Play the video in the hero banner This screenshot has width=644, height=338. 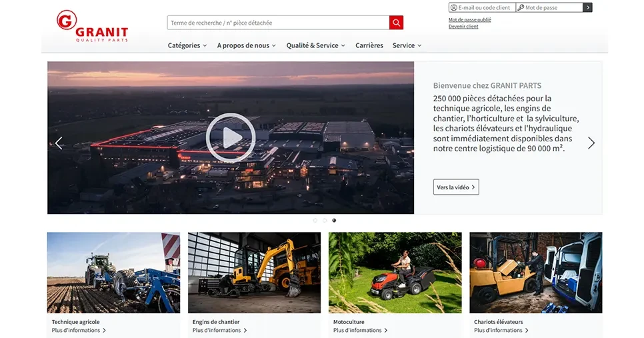coord(231,138)
